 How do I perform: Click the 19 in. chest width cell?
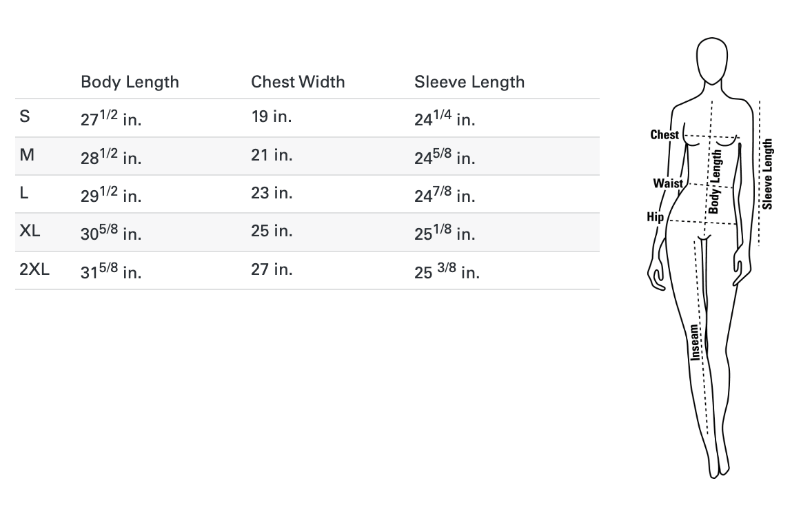tap(272, 116)
